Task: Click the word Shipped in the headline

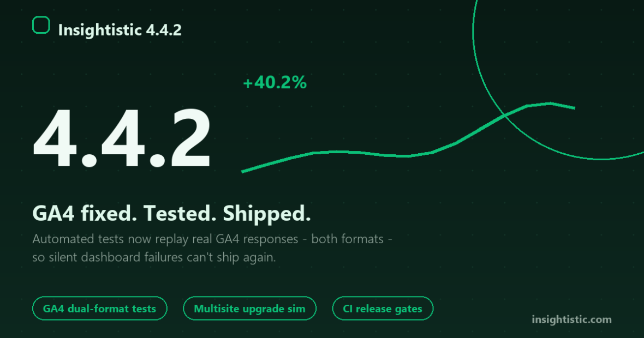Action: [x=267, y=213]
